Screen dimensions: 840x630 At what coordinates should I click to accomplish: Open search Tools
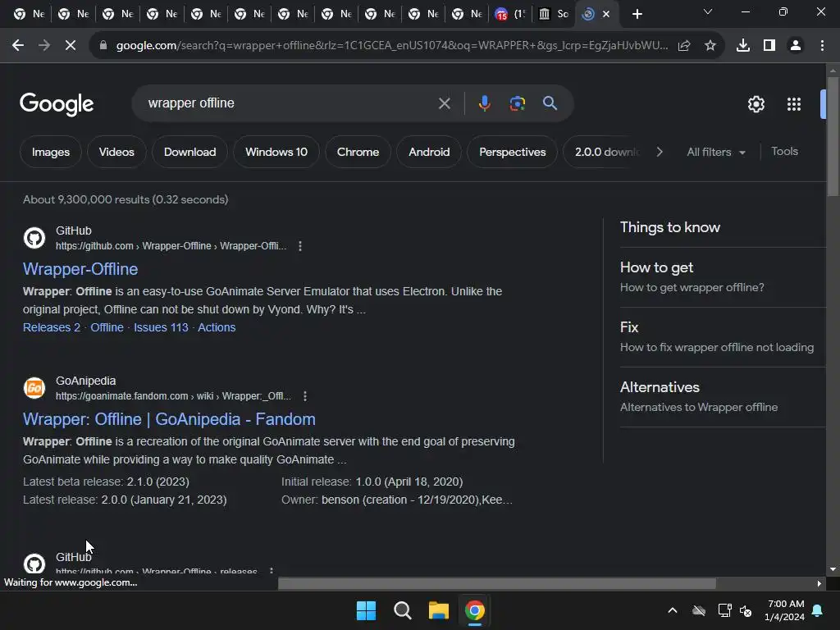click(784, 152)
